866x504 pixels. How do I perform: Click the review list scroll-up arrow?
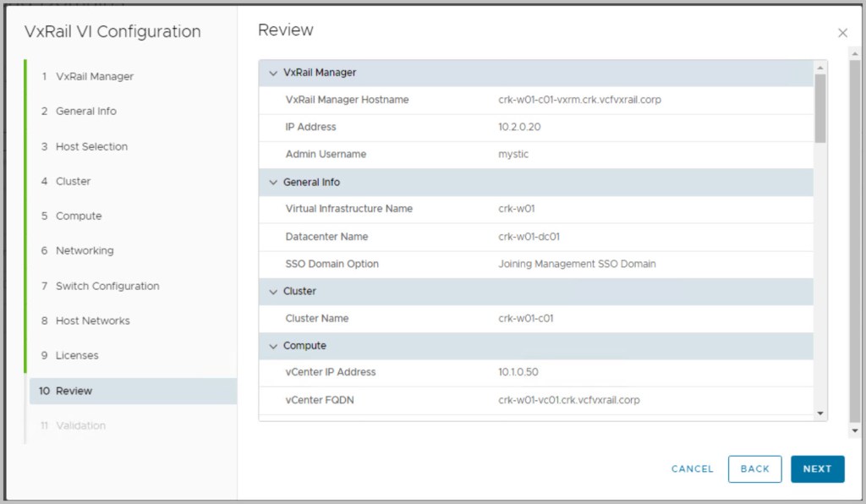(819, 68)
